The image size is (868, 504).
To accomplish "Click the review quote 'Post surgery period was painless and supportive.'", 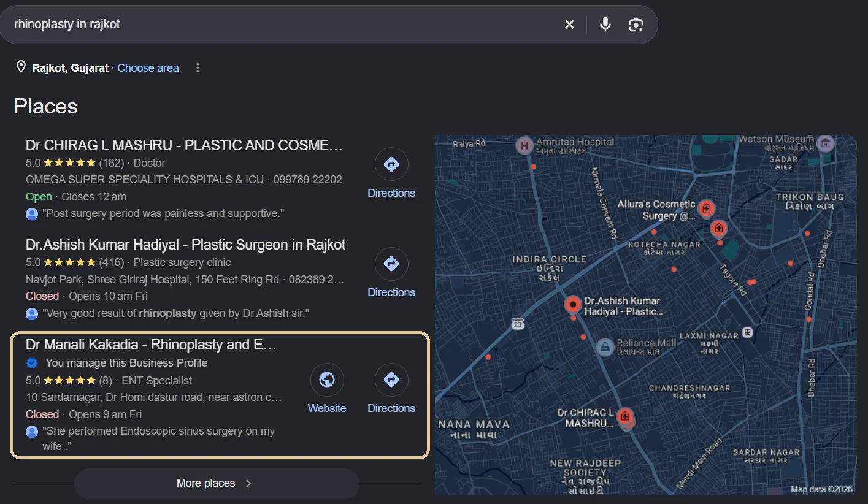I will [163, 214].
